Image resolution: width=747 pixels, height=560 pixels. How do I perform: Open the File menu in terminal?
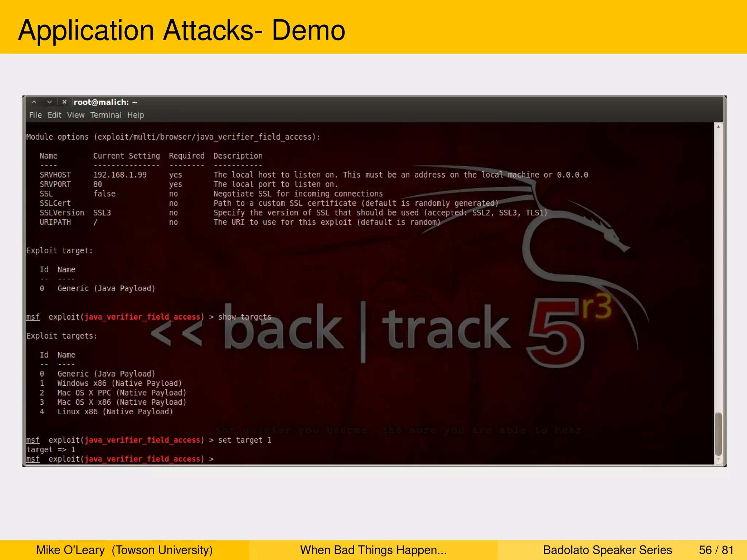tap(35, 115)
